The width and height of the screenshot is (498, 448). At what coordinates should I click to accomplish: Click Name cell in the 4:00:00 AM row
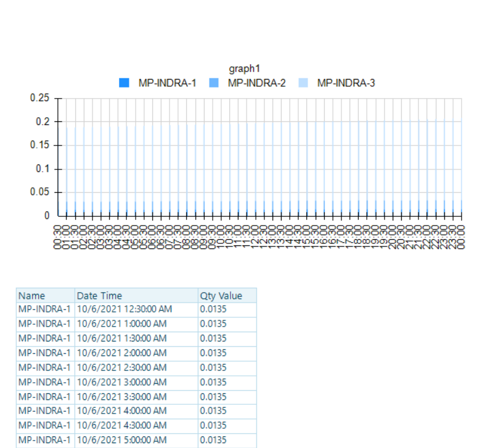coord(46,411)
